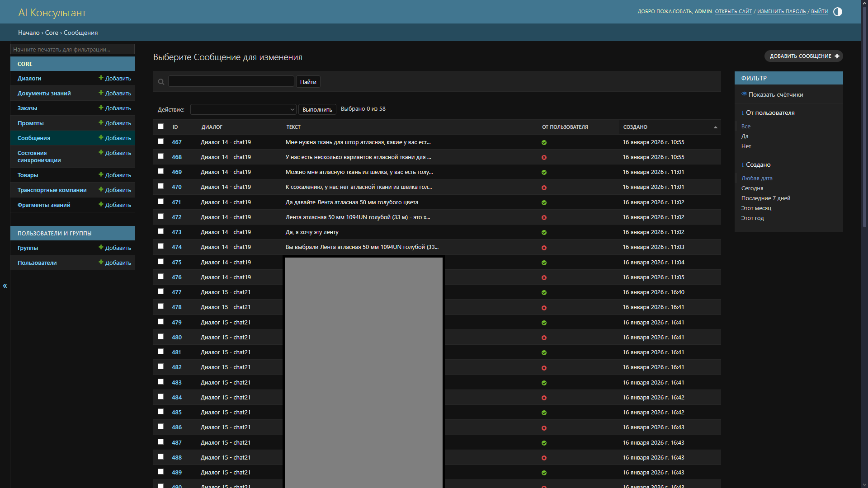This screenshot has height=488, width=868.
Task: Click the plus Добавить next to Промпты
Action: pos(115,123)
